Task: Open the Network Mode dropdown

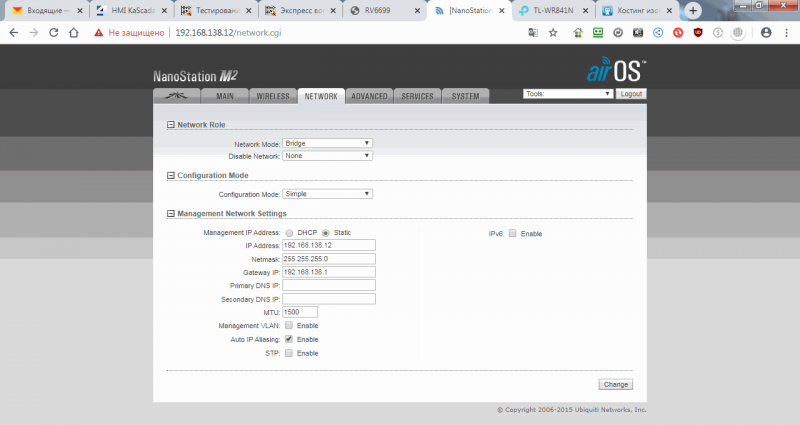Action: click(x=328, y=143)
